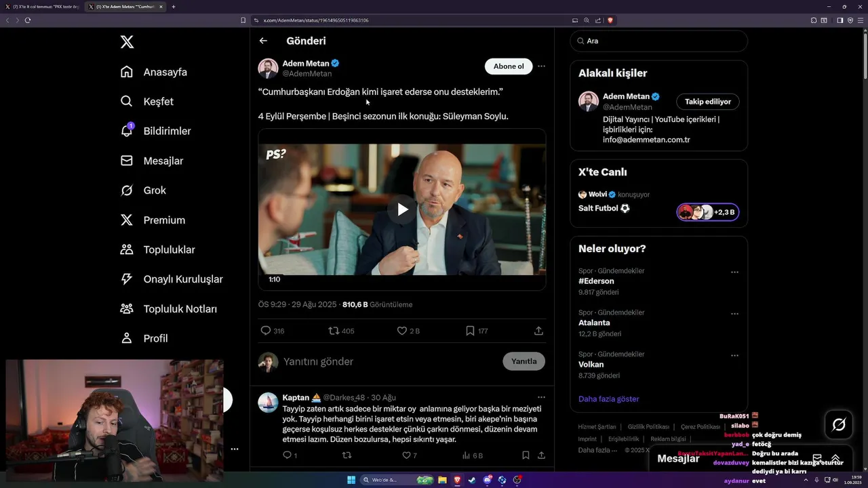Open Premium in the sidebar
This screenshot has height=488, width=868.
pyautogui.click(x=152, y=220)
